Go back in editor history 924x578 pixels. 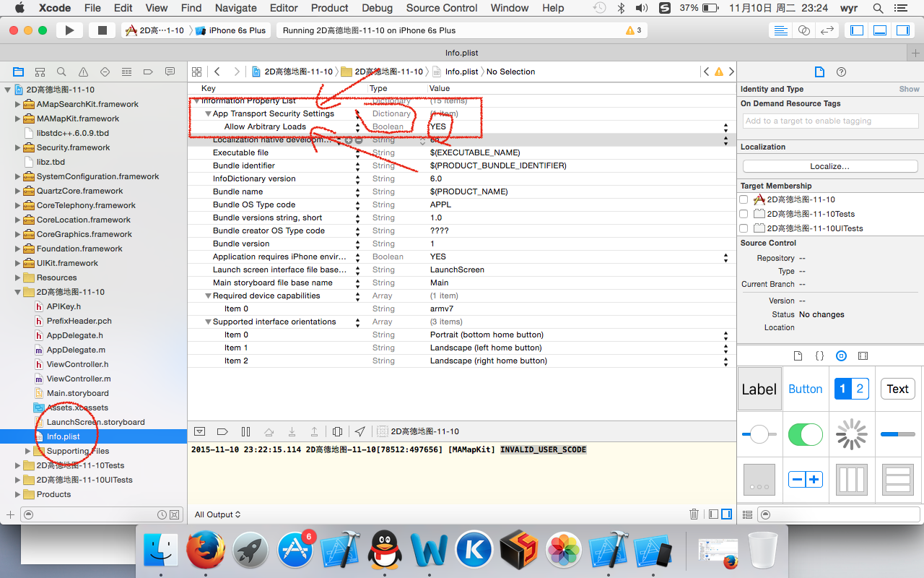click(217, 72)
